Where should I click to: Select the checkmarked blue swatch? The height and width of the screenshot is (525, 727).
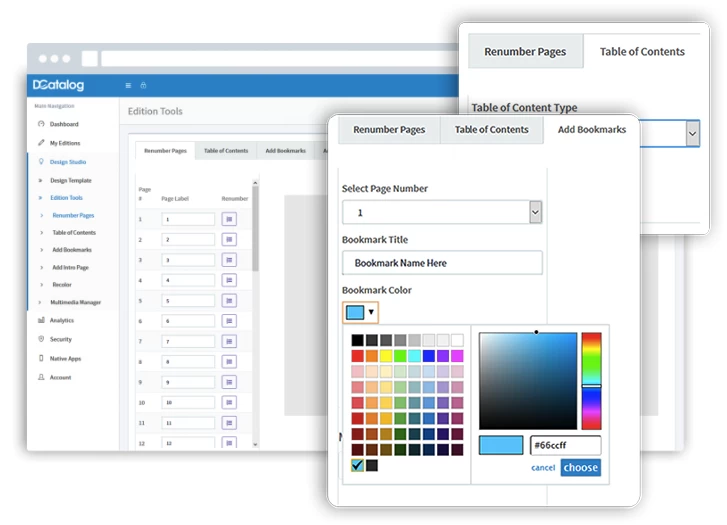pyautogui.click(x=357, y=465)
